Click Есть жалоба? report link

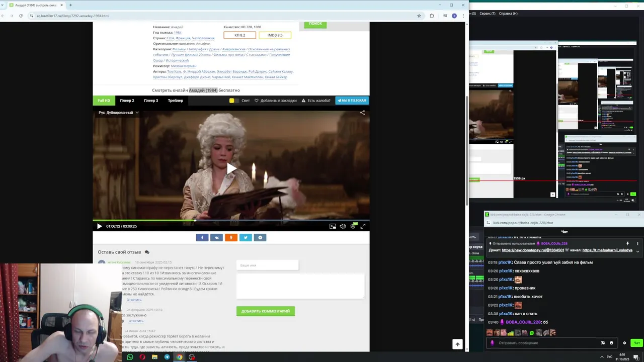[316, 101]
